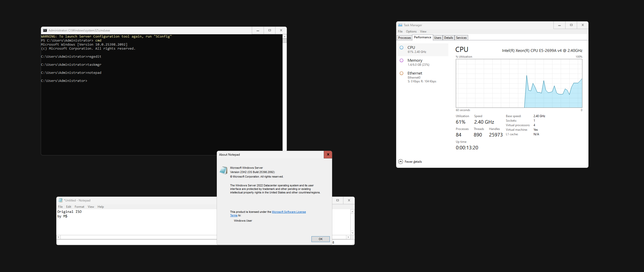This screenshot has width=644, height=272.
Task: Switch to the Details tab
Action: pos(448,38)
